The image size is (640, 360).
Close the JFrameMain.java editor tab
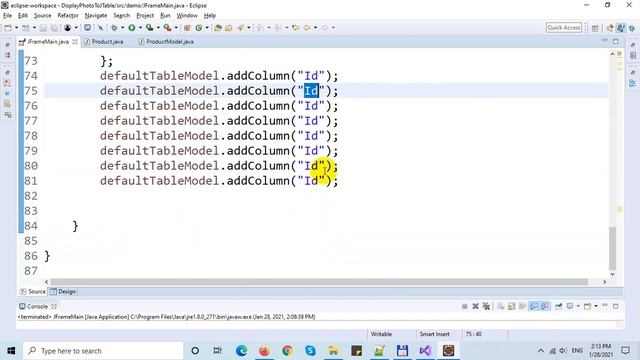75,42
